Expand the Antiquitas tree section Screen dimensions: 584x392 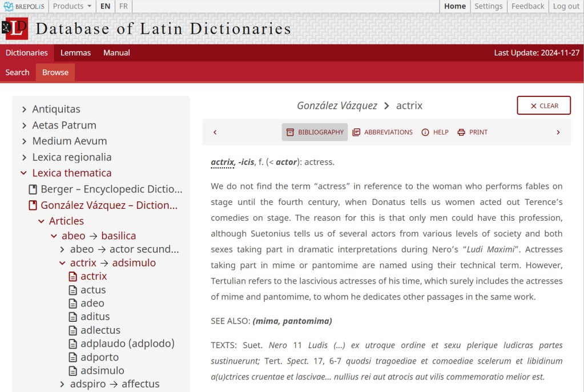pos(23,108)
